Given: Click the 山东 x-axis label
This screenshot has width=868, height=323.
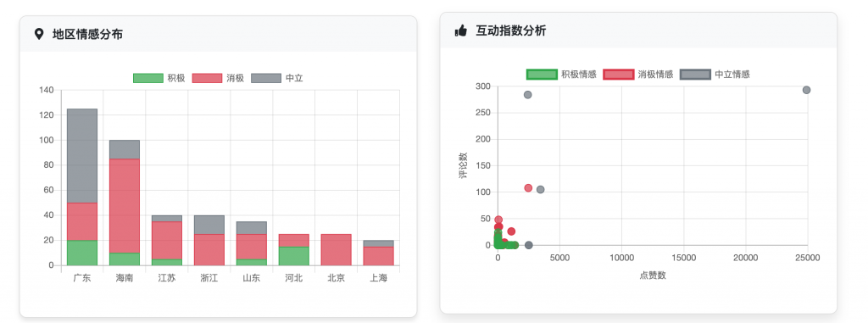Looking at the screenshot, I should click(251, 278).
